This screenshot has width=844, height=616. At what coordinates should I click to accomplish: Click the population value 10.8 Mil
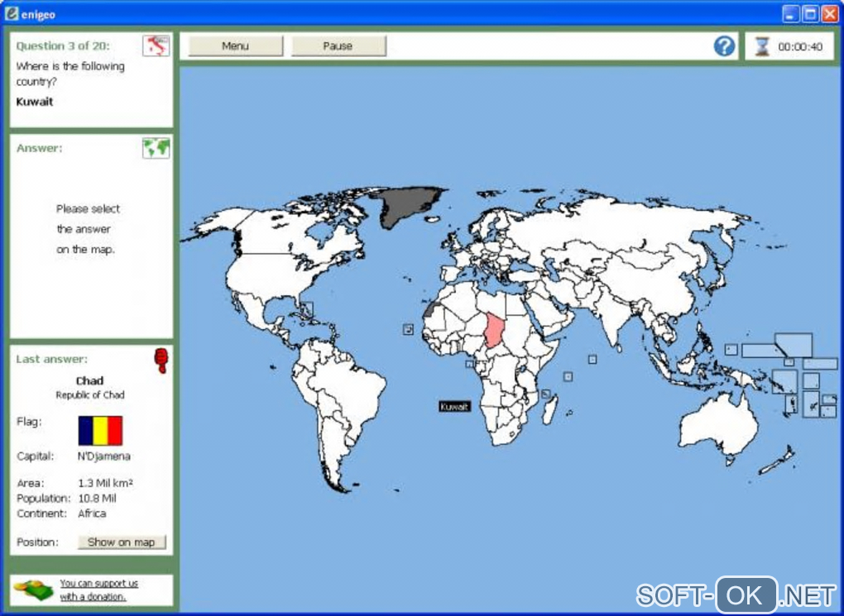tap(97, 499)
